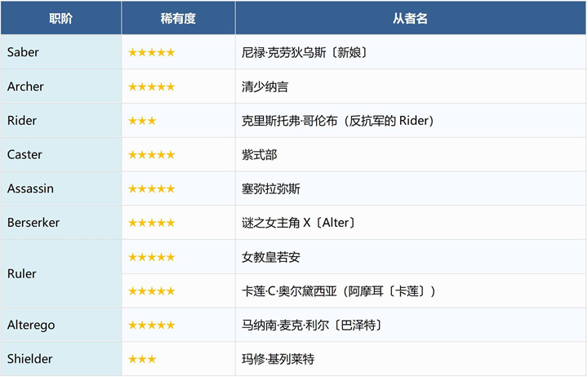Select the name 谜之女主角 X〔Alter〕
Viewport: 588px width, 377px height.
[x=299, y=223]
